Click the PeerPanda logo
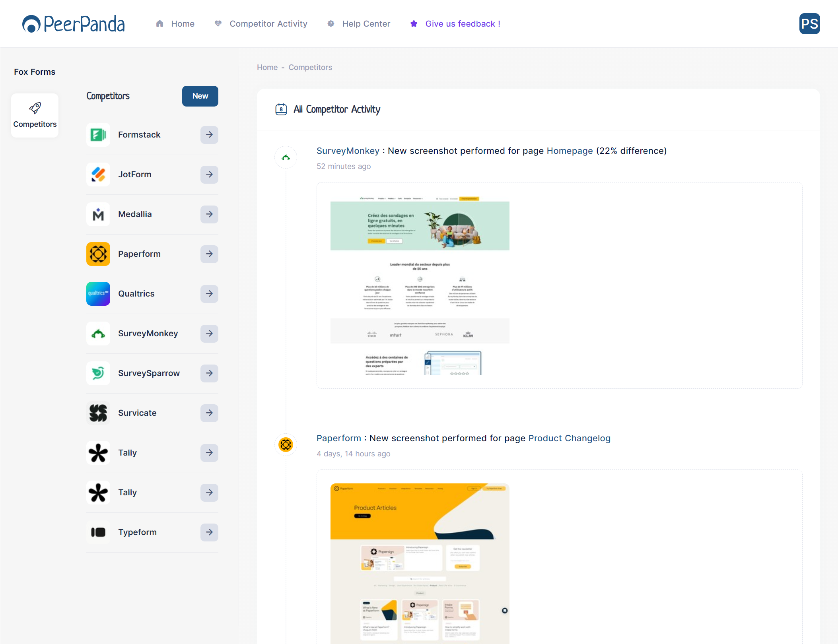 (x=74, y=24)
